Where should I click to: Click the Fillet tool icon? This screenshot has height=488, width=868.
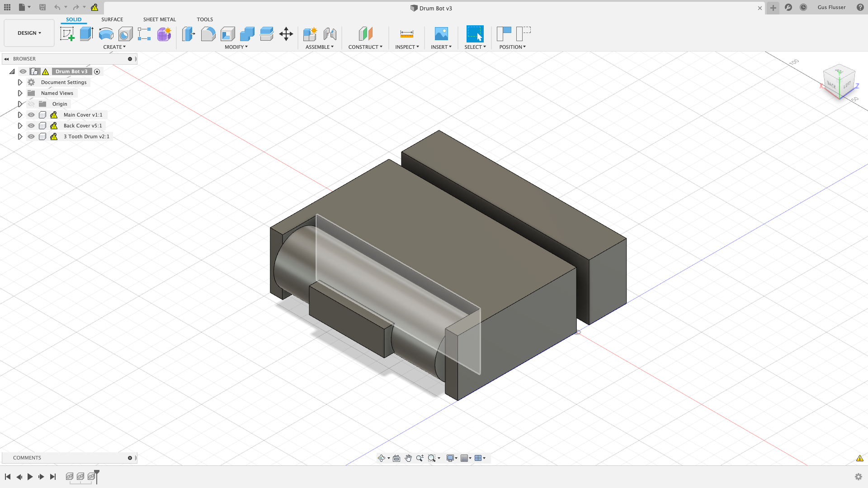pos(208,34)
